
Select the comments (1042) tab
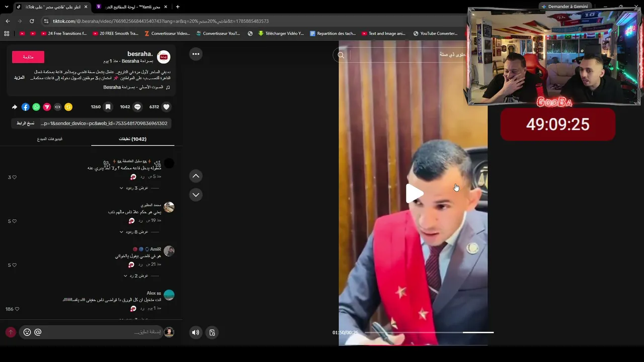pos(133,139)
